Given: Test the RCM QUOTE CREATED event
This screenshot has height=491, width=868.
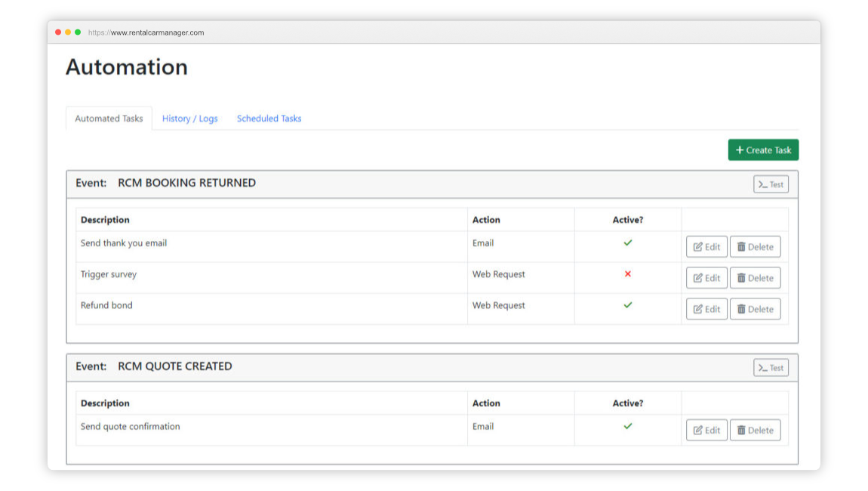Looking at the screenshot, I should pos(771,368).
